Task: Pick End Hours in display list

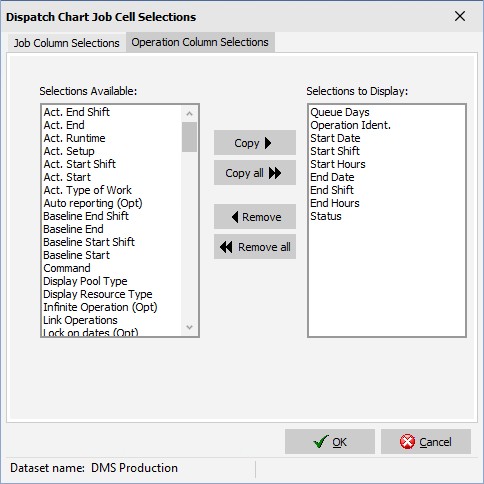Action: pyautogui.click(x=335, y=203)
